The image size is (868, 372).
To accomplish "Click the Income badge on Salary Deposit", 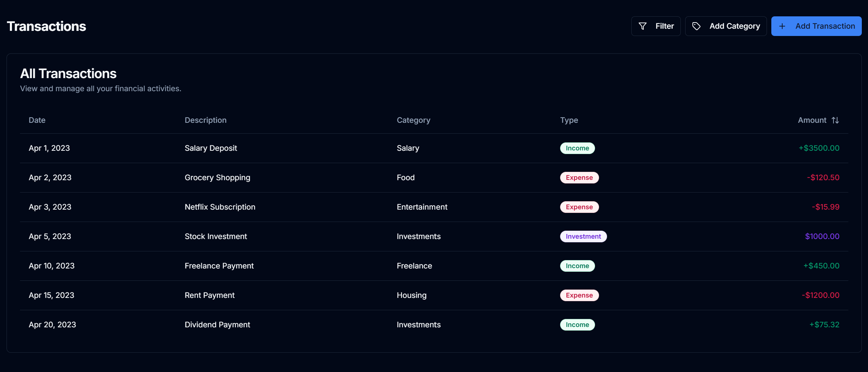I will (x=577, y=148).
